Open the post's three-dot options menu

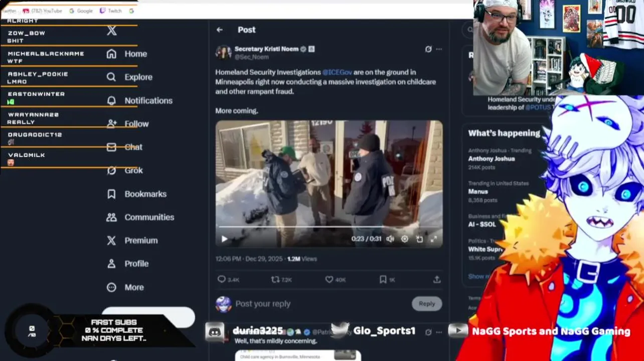click(439, 49)
